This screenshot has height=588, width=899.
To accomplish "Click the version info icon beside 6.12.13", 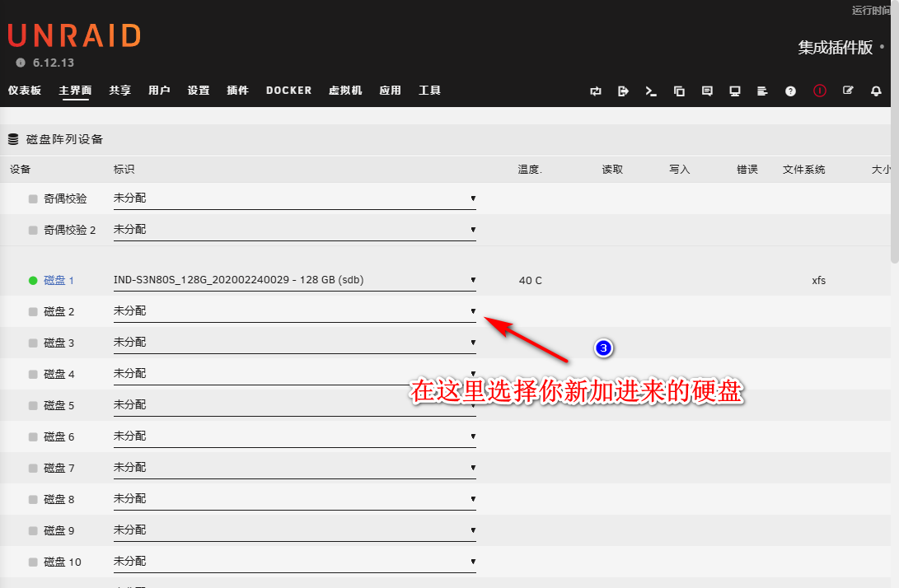I will coord(21,63).
